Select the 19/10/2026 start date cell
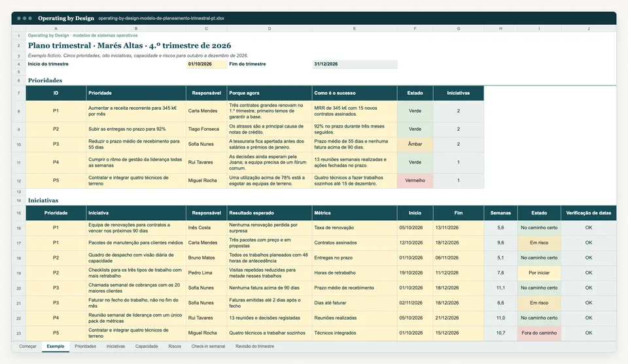 point(415,273)
